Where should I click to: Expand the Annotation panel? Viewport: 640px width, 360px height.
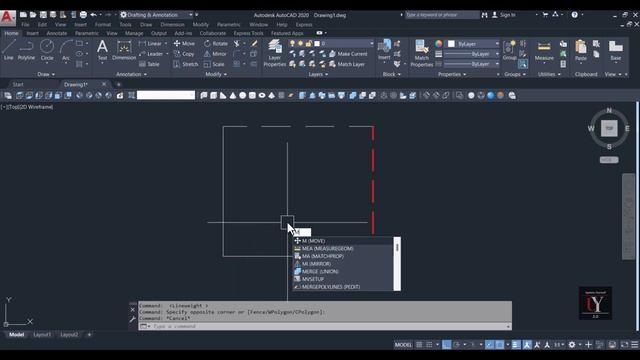click(131, 74)
